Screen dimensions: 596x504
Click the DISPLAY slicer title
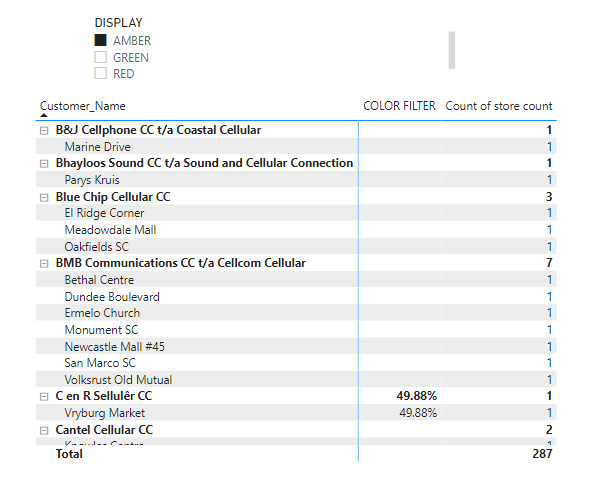pos(118,23)
